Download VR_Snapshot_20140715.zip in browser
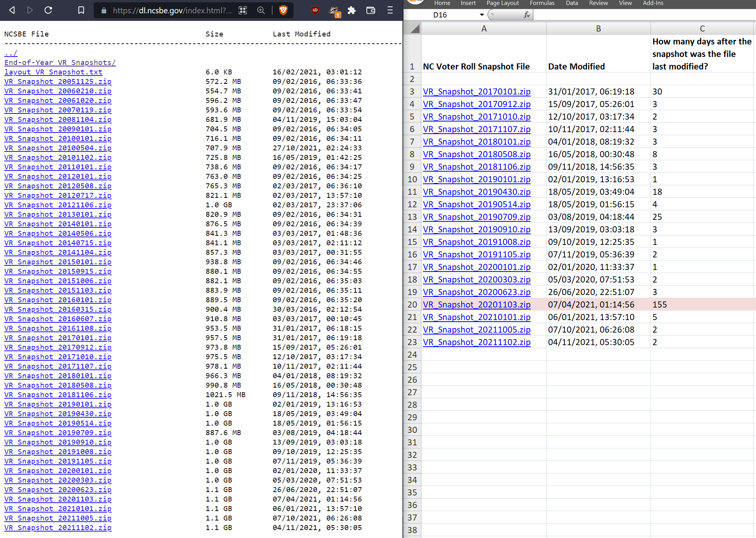This screenshot has height=538, width=756. tap(58, 243)
